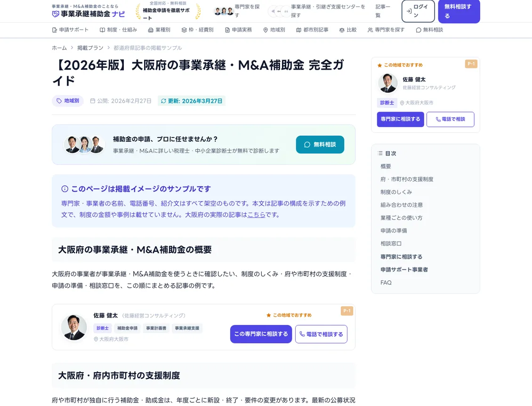Open the 掲載プラン breadcrumb link
532x406 pixels.
coord(90,48)
